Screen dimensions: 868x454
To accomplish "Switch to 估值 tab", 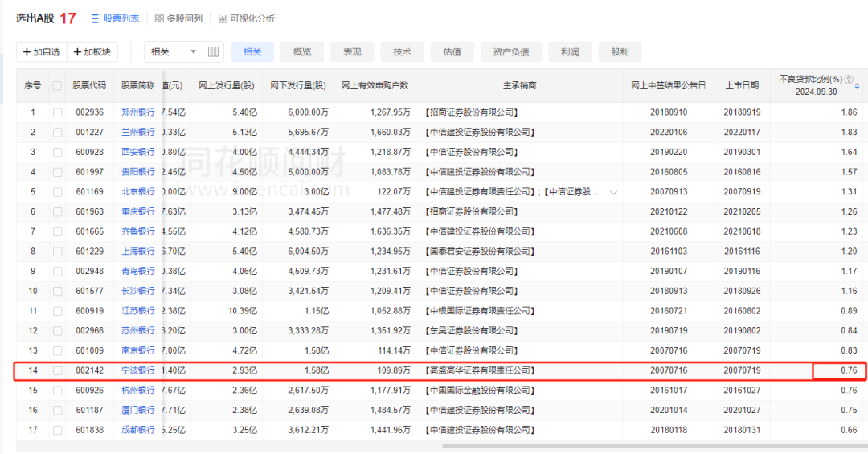I will [452, 52].
